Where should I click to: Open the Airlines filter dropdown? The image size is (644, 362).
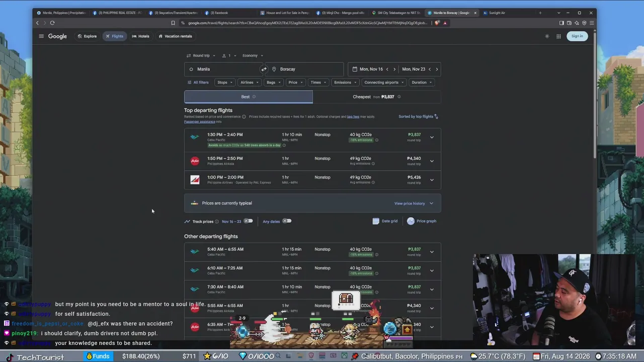[x=249, y=82]
